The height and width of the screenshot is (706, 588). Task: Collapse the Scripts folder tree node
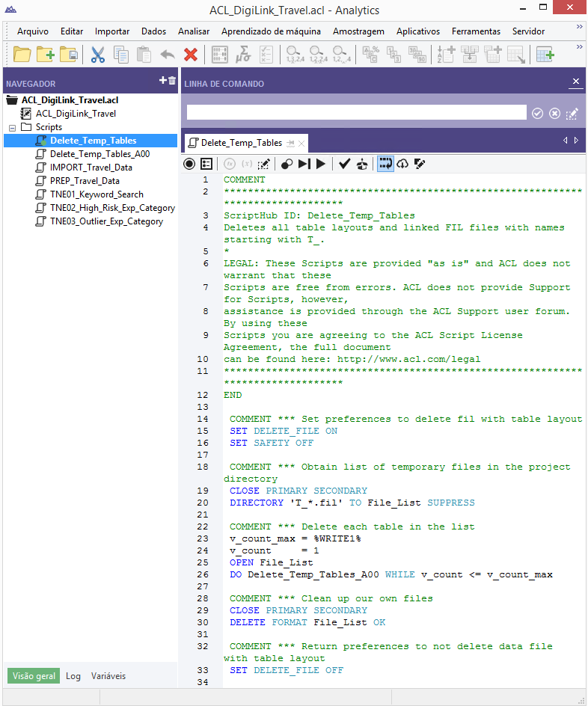tap(13, 128)
